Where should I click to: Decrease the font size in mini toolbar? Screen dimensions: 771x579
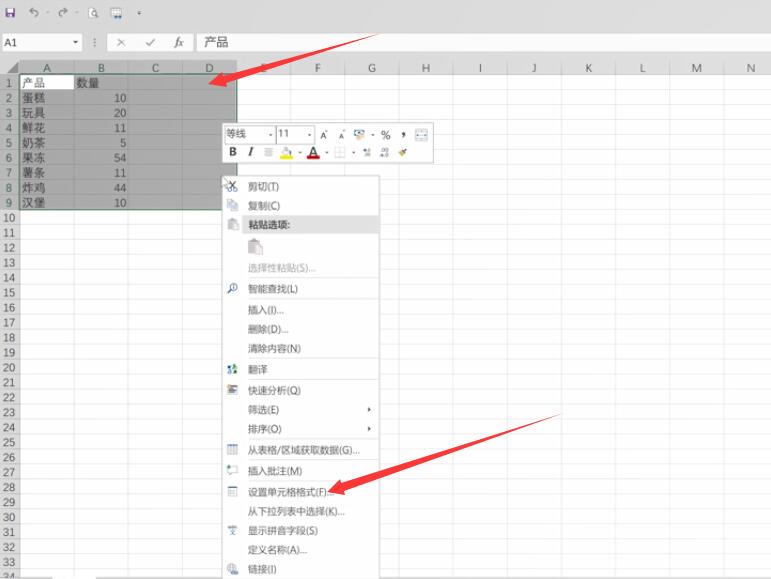342,135
